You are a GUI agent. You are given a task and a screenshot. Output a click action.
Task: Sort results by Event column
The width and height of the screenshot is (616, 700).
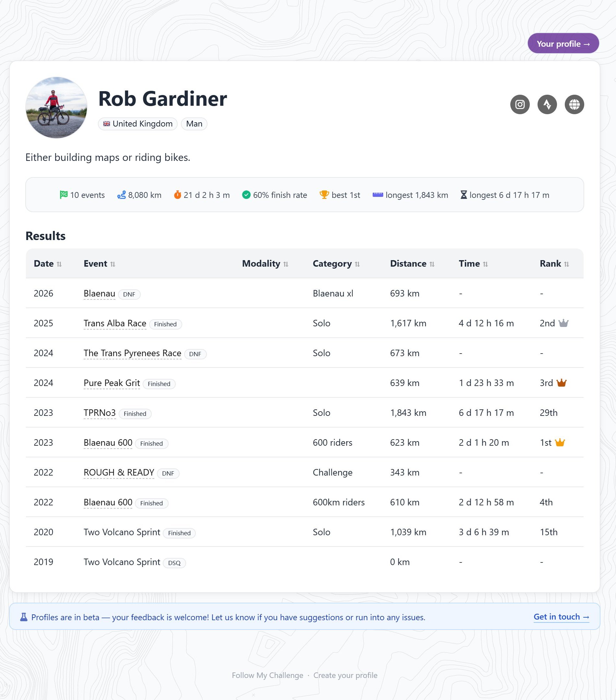pos(99,264)
